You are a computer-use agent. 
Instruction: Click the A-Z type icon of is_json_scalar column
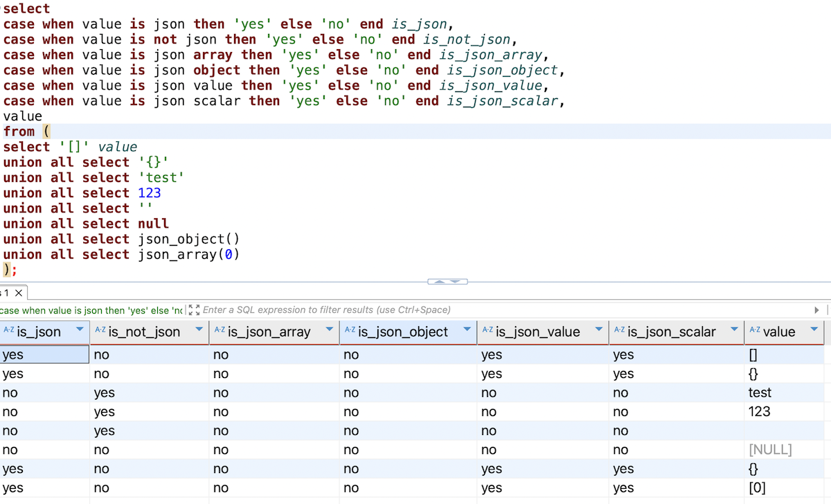(619, 331)
